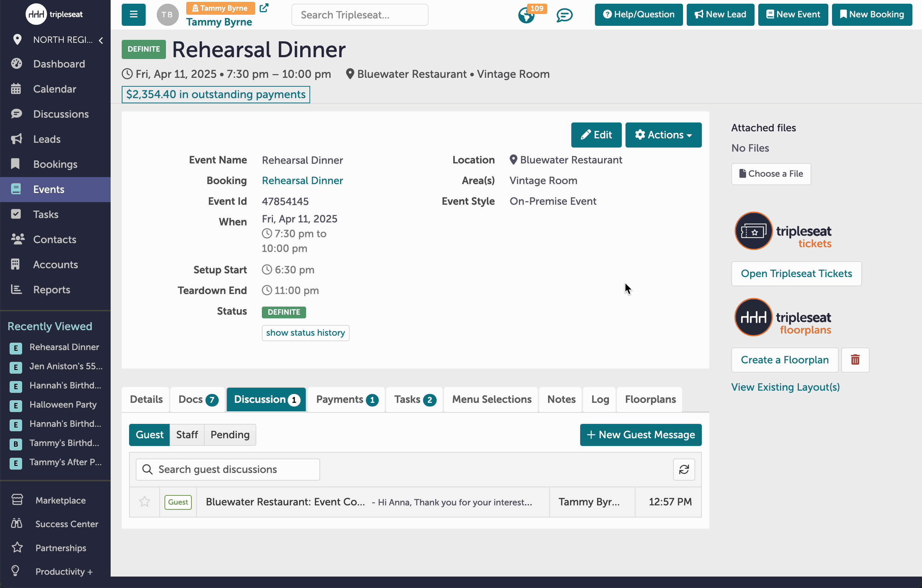Delete floorplan with trash icon
922x588 pixels.
pos(855,360)
